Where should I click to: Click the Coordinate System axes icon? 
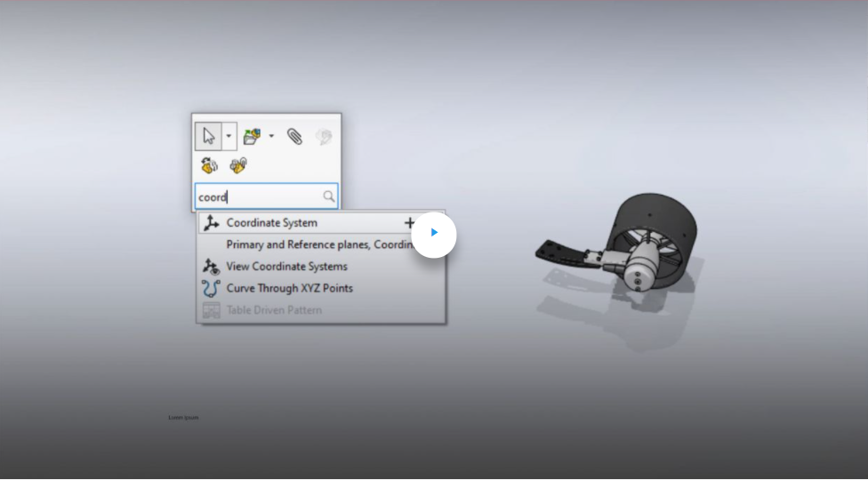point(211,223)
